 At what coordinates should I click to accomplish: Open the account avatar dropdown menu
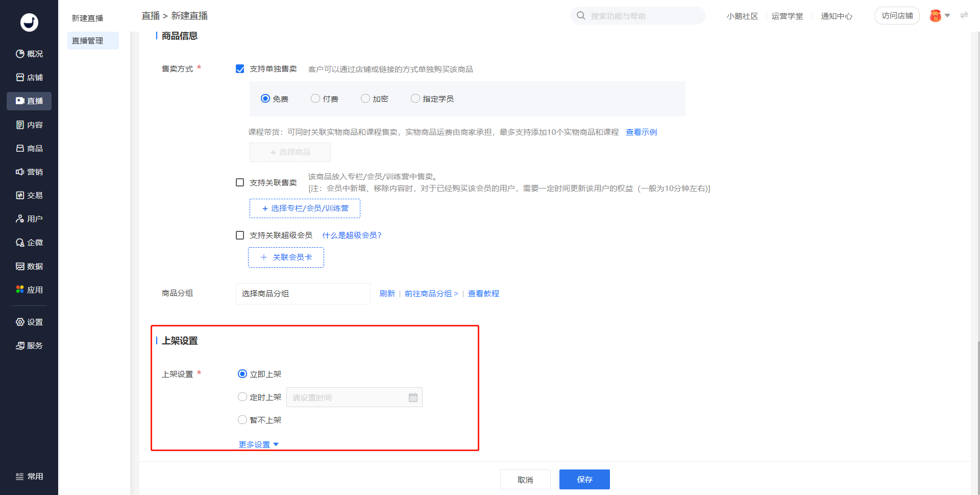pyautogui.click(x=939, y=16)
